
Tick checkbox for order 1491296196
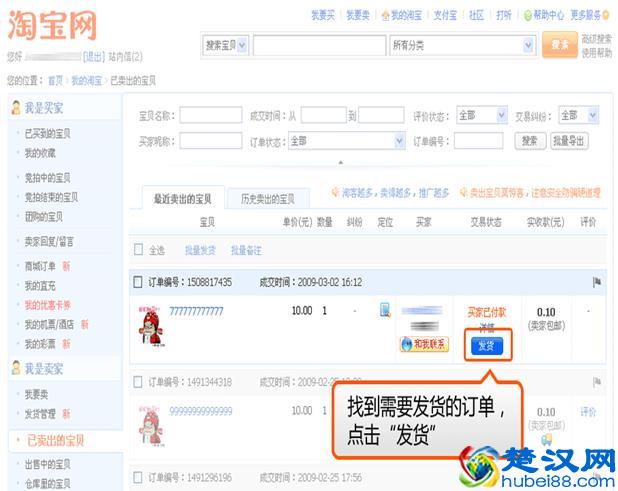coord(138,477)
